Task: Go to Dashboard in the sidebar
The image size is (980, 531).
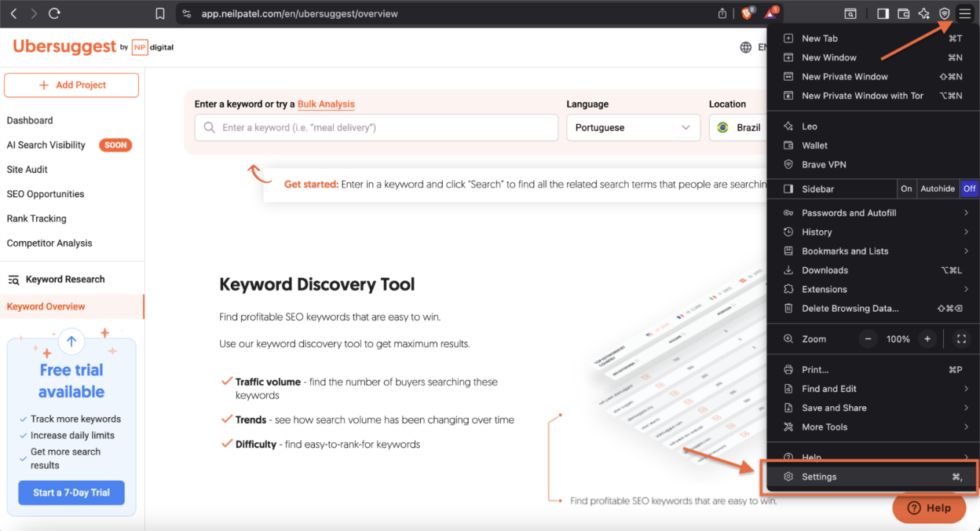Action: [30, 120]
